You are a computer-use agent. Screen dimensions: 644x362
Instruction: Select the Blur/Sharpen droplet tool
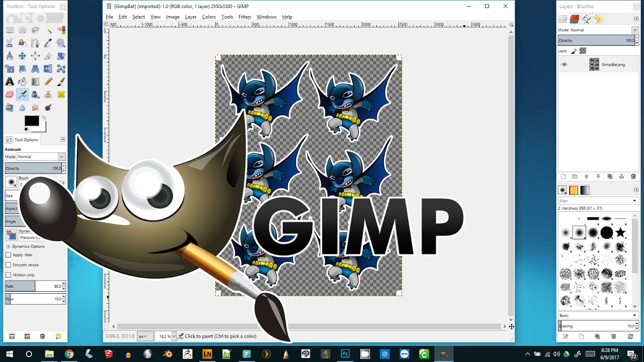(23, 107)
